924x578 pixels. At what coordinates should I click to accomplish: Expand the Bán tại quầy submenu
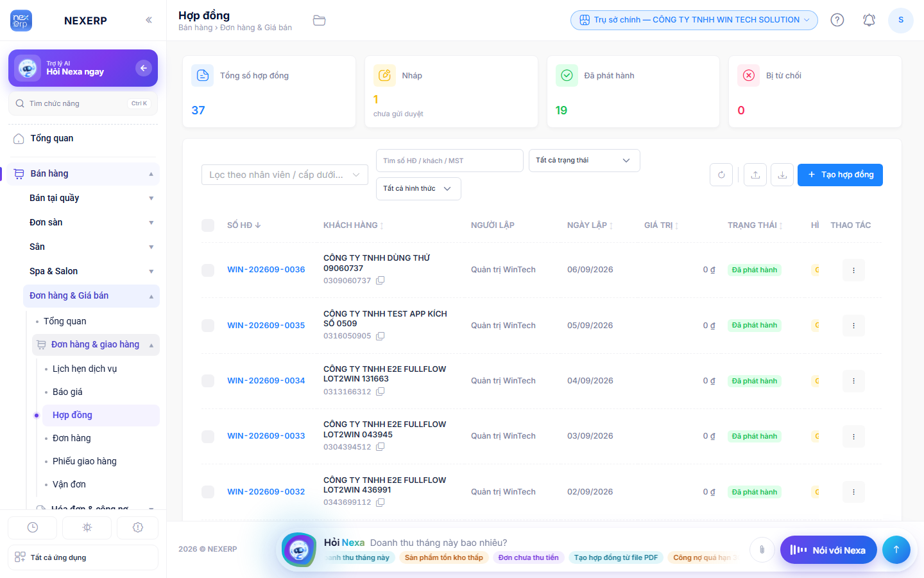pos(91,198)
